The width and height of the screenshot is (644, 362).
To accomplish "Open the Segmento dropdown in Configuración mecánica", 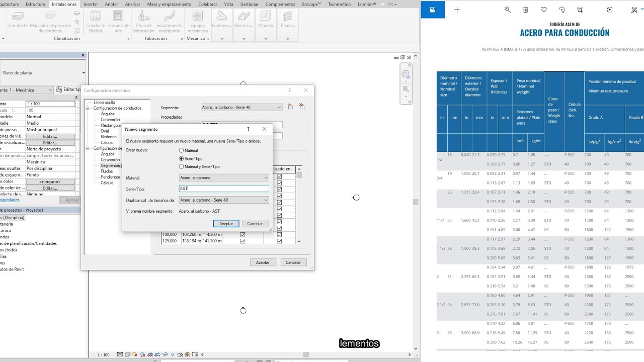I will (x=242, y=107).
